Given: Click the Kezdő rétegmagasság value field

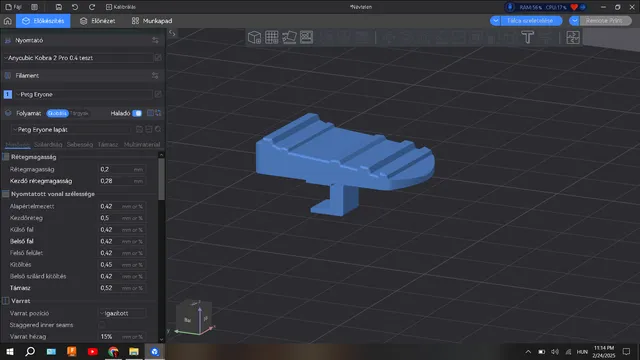Looking at the screenshot, I should (x=122, y=181).
